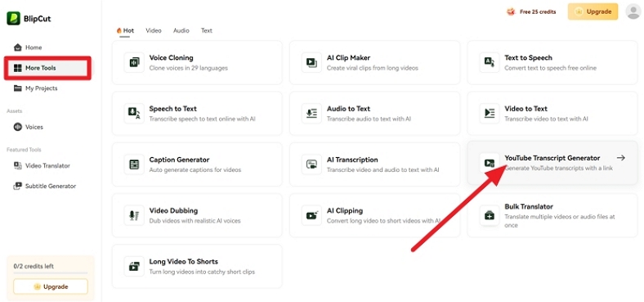Click the Audio to Text microphone icon
Screen dimensions: 644x302
[x=311, y=114]
